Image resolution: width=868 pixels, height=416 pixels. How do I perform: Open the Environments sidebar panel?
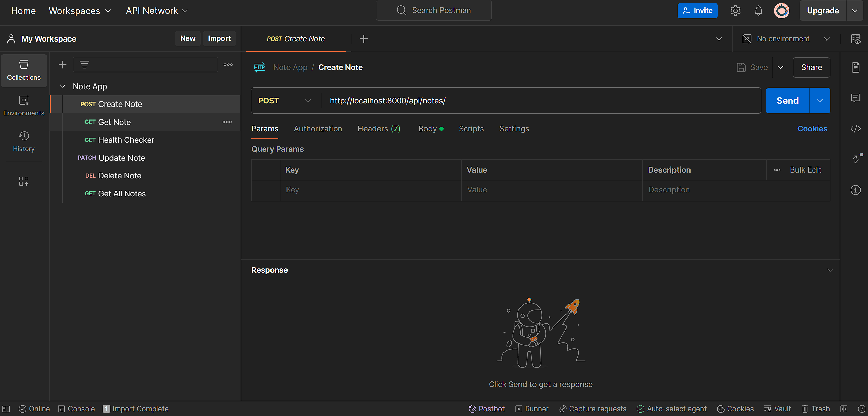pyautogui.click(x=24, y=106)
